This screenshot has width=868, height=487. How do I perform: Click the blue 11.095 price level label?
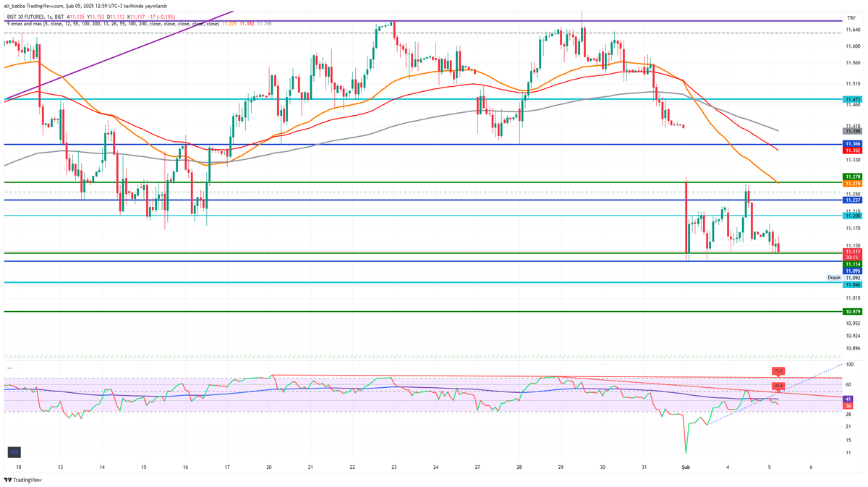[x=851, y=271]
